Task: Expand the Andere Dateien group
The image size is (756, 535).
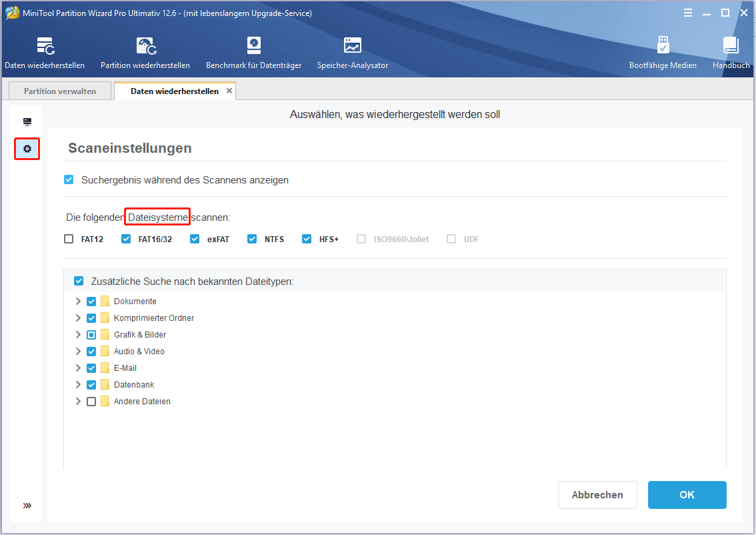Action: (78, 402)
